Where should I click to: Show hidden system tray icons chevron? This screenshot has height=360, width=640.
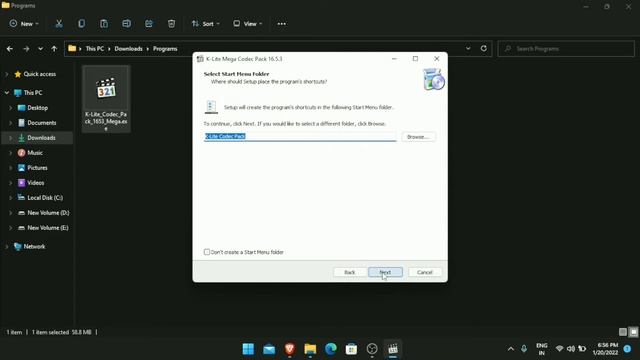511,349
